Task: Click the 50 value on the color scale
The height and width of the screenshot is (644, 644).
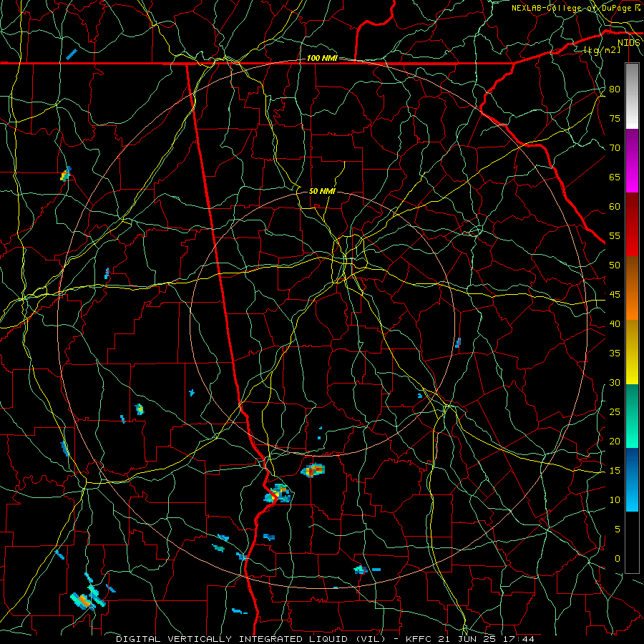Action: 615,265
